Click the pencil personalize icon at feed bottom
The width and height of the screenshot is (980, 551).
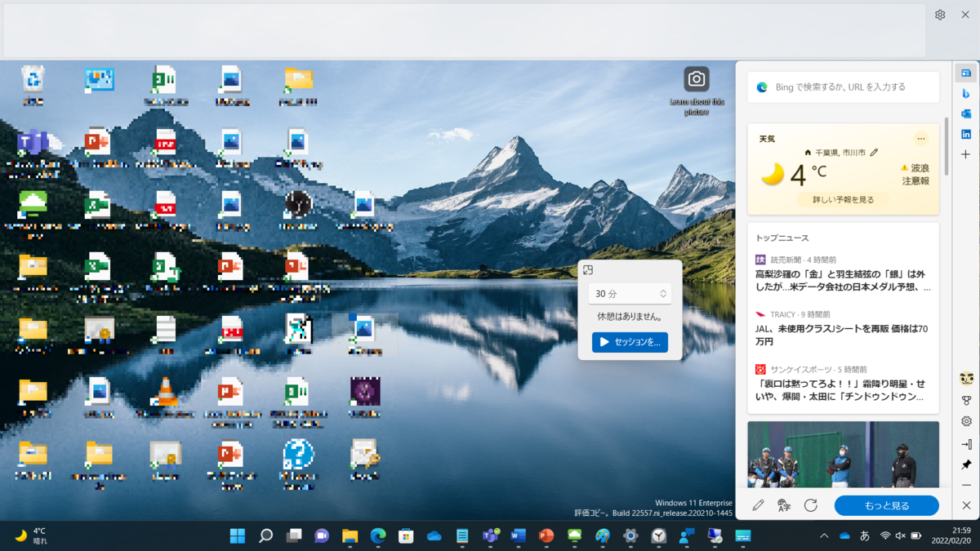(x=758, y=505)
